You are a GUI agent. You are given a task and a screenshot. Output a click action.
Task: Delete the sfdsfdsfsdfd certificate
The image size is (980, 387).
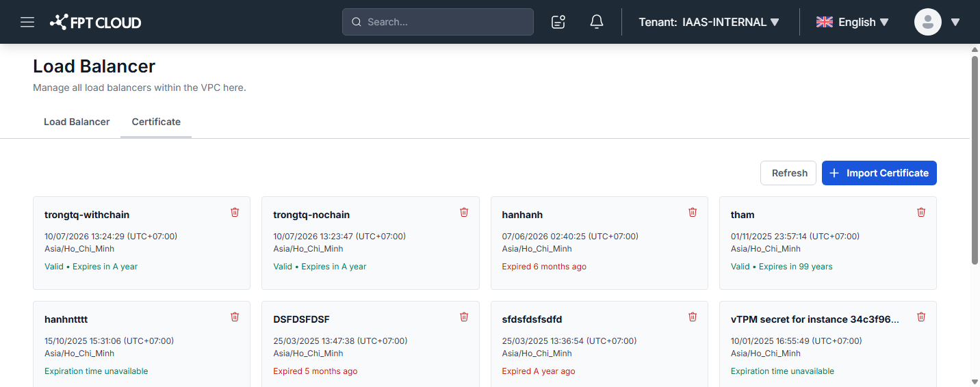(693, 317)
